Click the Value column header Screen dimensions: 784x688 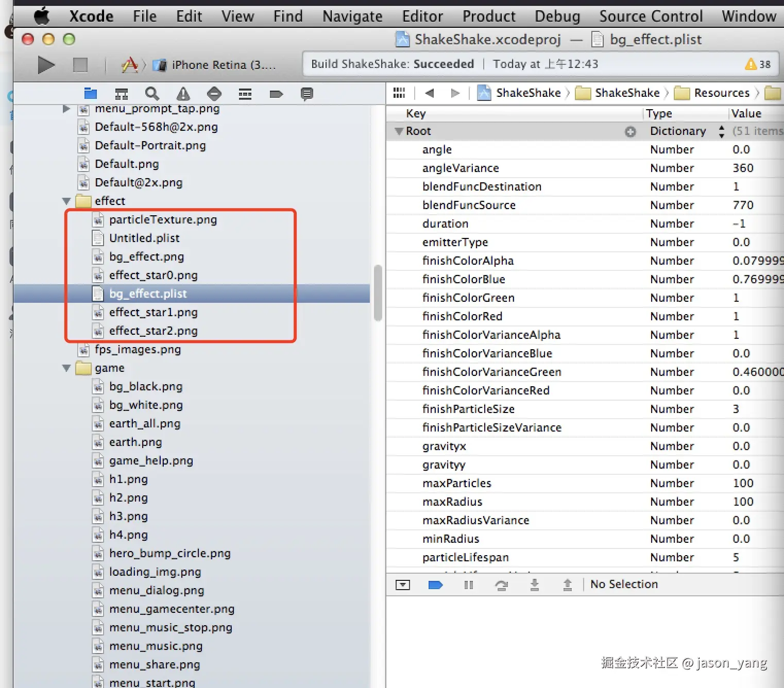(x=746, y=113)
